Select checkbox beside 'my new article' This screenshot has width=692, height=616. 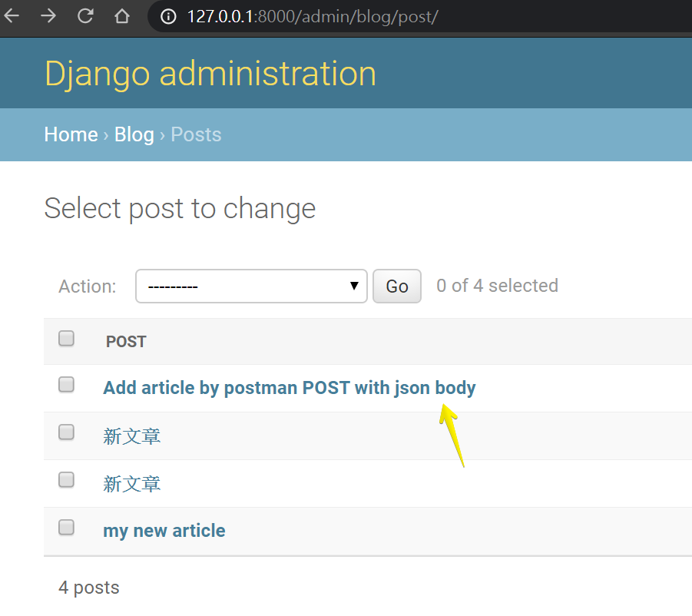pyautogui.click(x=67, y=528)
